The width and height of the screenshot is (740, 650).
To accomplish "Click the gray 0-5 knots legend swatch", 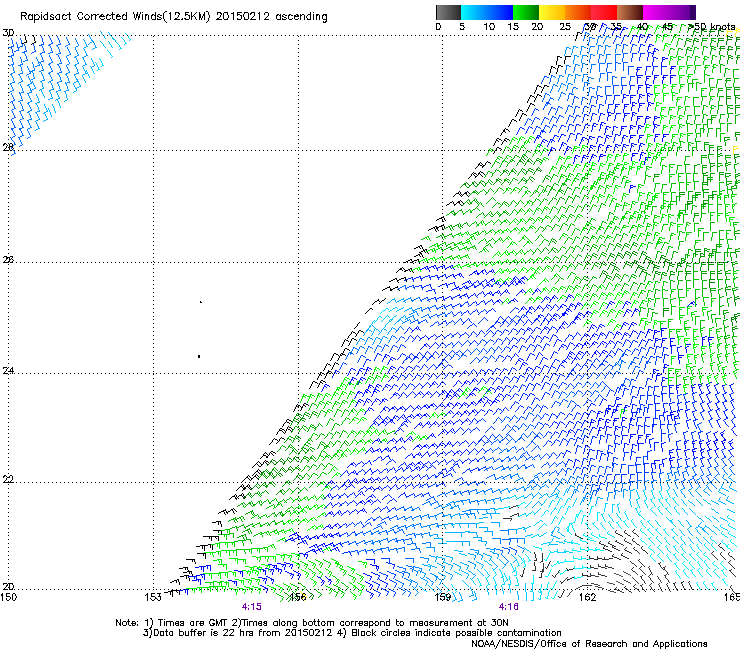I will (x=448, y=12).
